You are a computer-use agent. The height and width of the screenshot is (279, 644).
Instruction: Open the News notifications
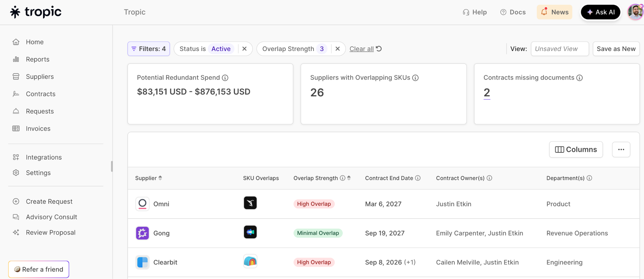coord(554,12)
